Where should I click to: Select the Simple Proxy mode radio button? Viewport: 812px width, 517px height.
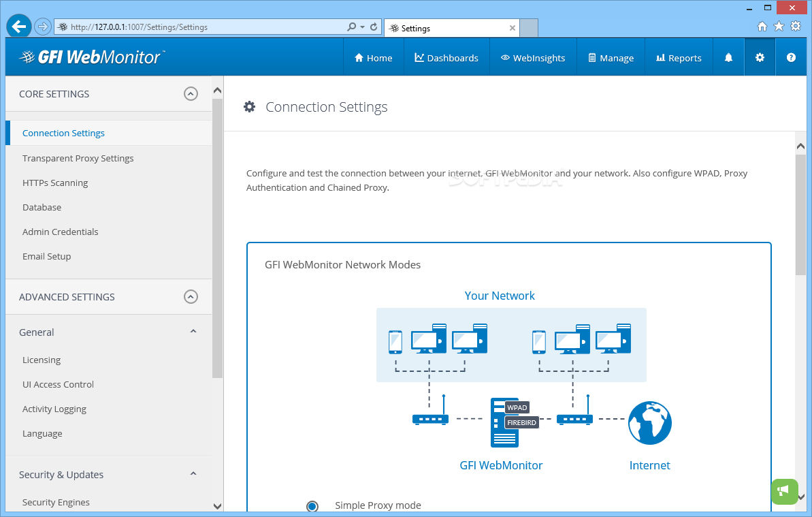312,506
